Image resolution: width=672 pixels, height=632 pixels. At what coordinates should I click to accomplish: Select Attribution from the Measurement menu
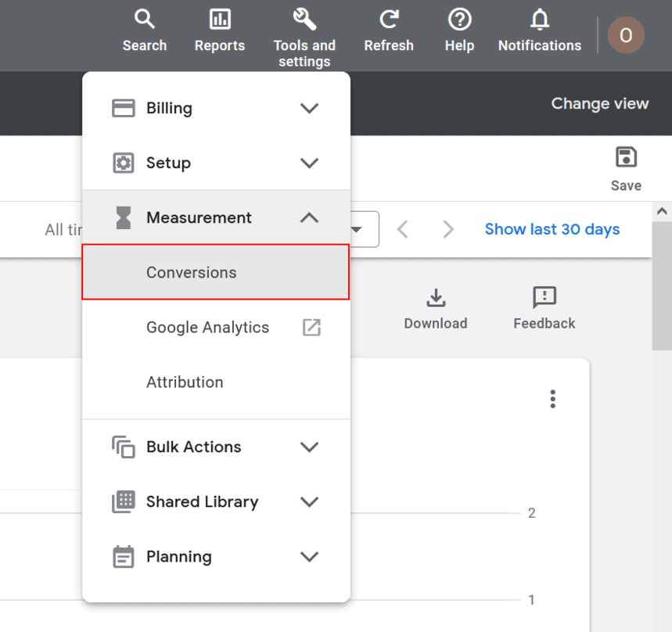[185, 382]
